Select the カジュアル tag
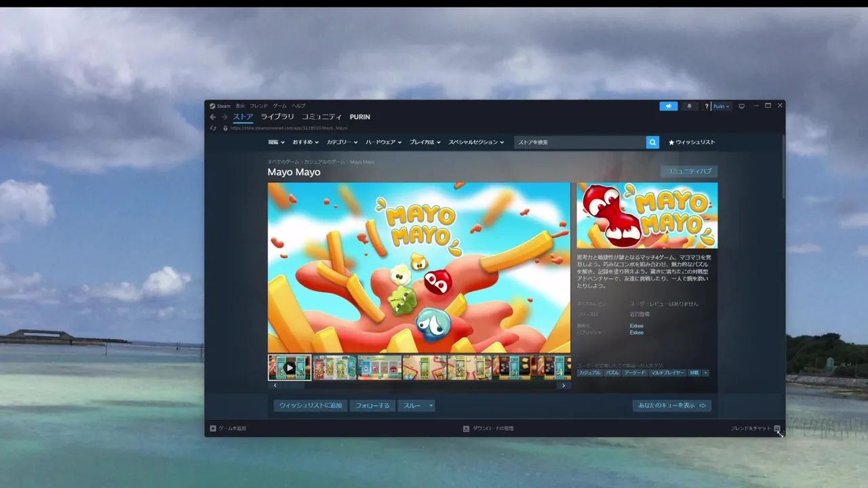Image resolution: width=868 pixels, height=488 pixels. [589, 373]
